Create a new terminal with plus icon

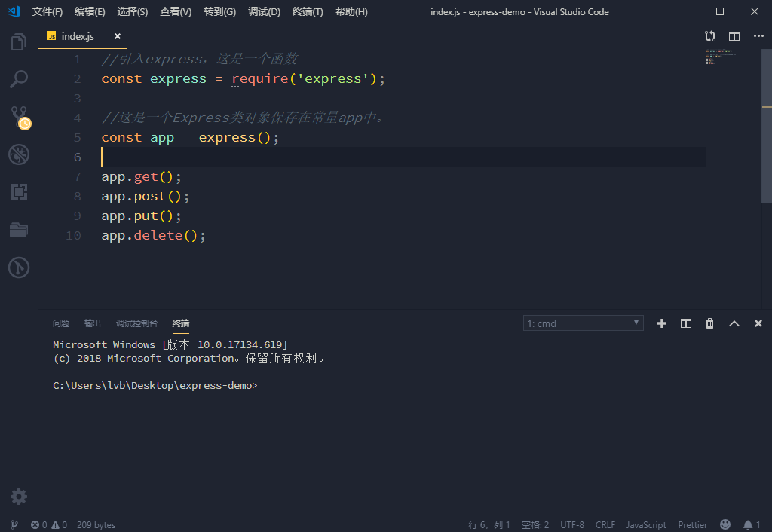point(662,323)
